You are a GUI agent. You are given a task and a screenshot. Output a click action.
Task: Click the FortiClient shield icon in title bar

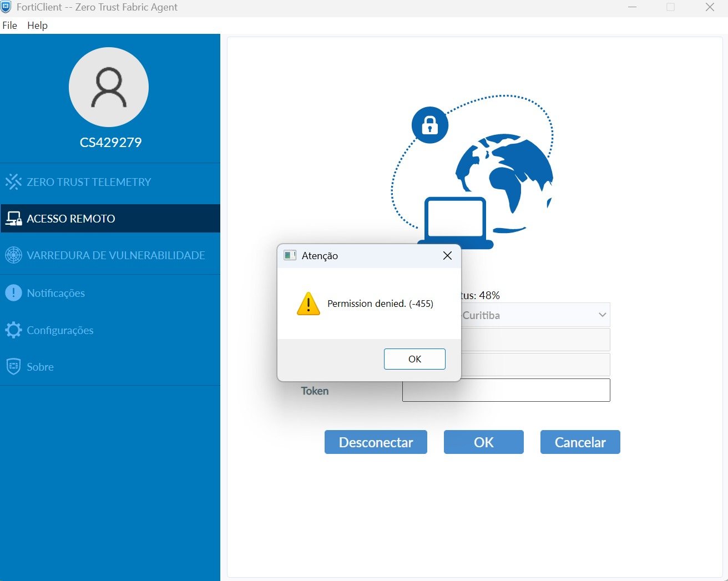click(x=6, y=7)
